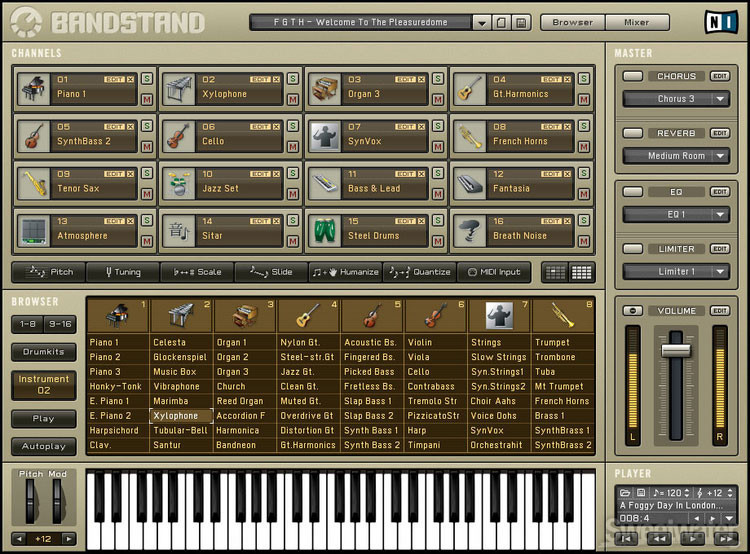
Task: Show the Drumkits browser list
Action: coord(44,352)
